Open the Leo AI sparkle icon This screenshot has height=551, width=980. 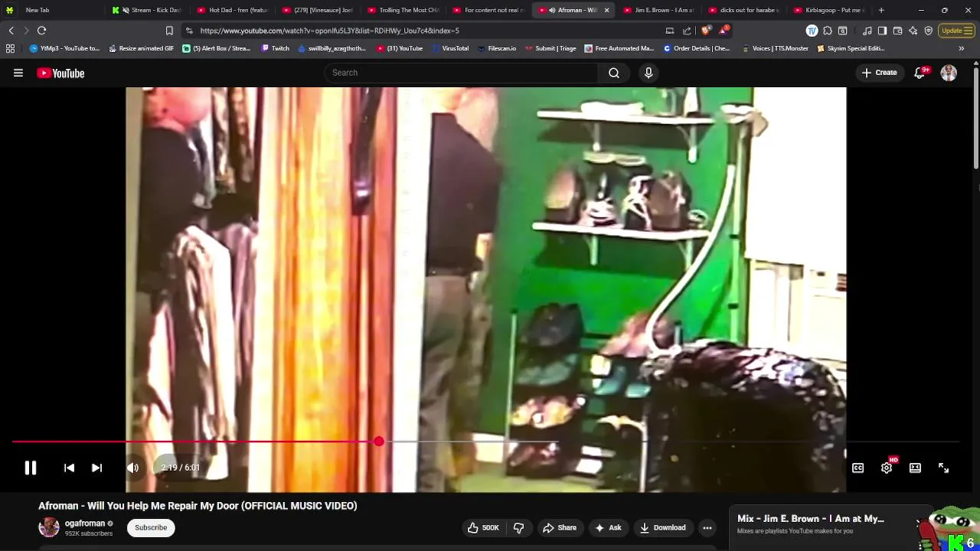click(x=913, y=31)
